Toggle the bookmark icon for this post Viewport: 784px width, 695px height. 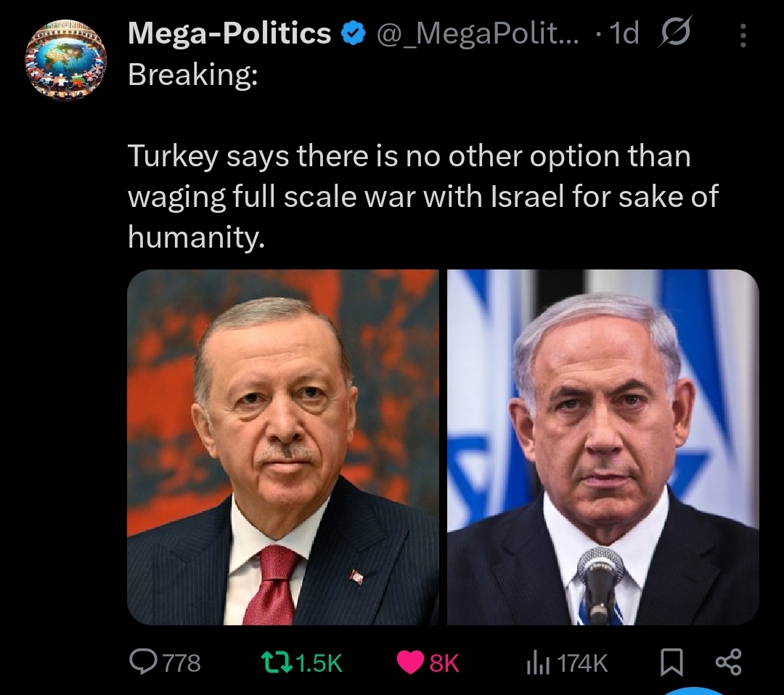[671, 662]
